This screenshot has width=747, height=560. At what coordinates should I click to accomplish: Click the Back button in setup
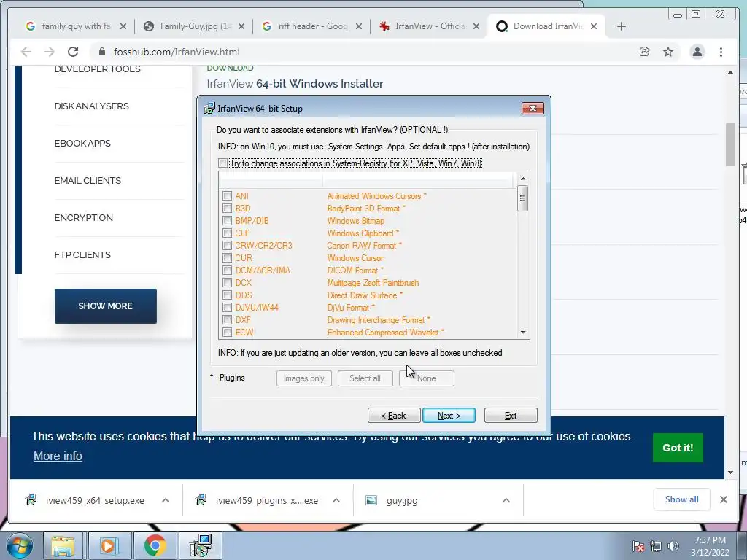click(394, 415)
